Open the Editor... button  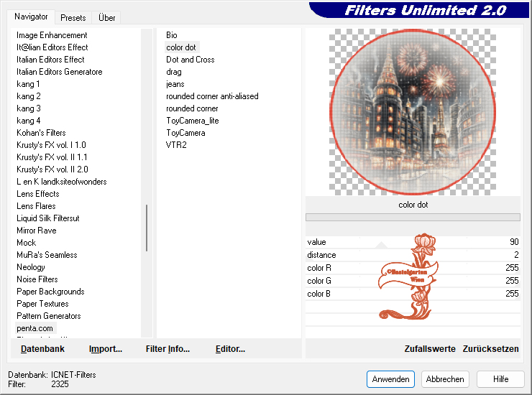tap(230, 349)
